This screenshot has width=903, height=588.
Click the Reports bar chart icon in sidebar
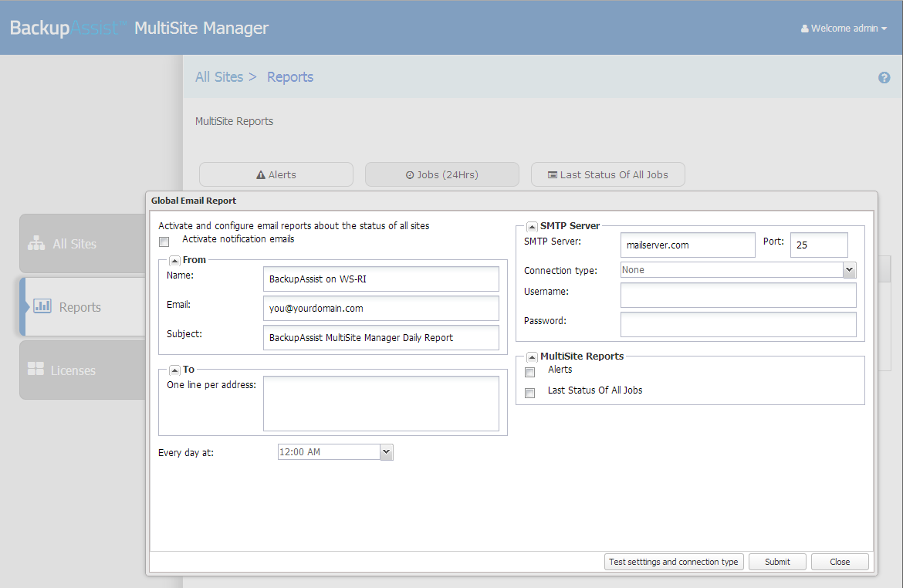pos(42,306)
